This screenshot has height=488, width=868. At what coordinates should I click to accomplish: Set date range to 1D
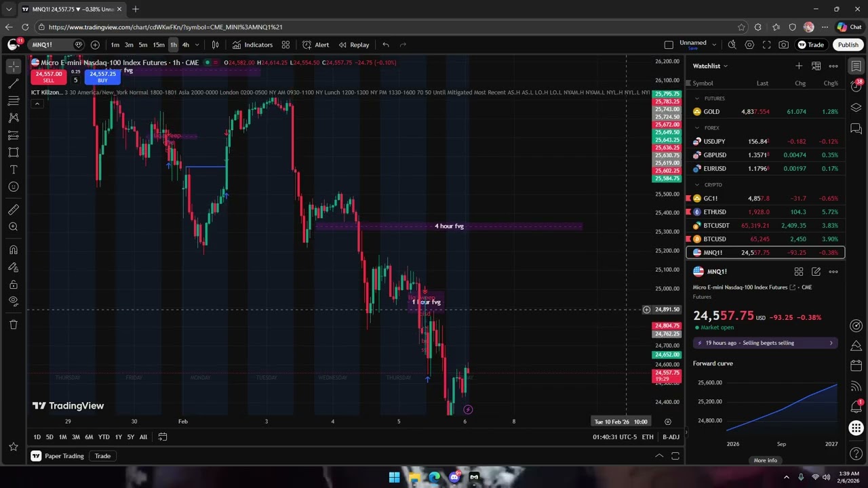(x=37, y=437)
